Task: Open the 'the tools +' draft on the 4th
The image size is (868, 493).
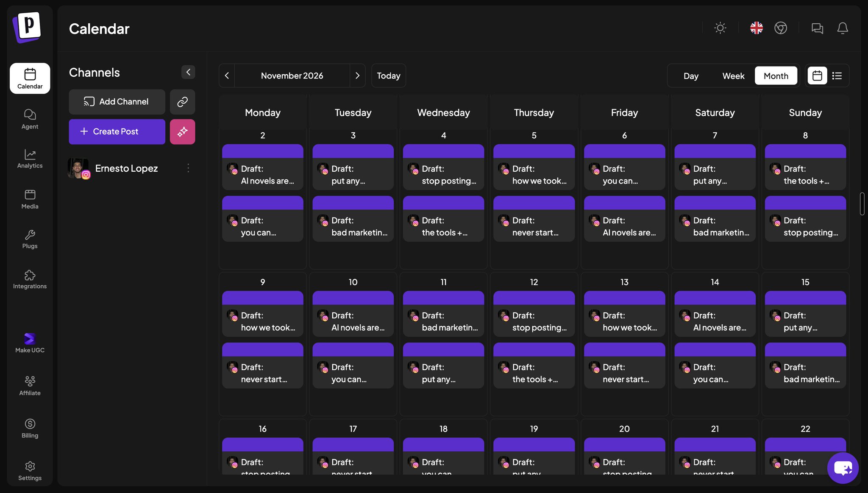Action: point(443,219)
